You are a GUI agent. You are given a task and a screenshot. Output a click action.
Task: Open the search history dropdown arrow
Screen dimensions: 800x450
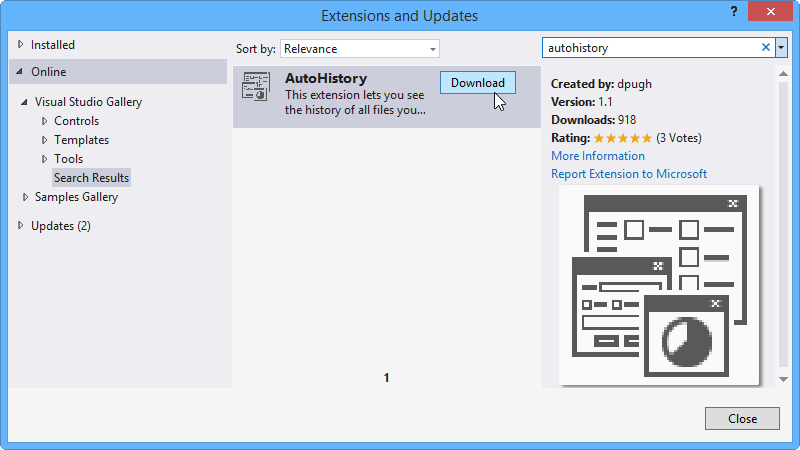click(x=781, y=47)
